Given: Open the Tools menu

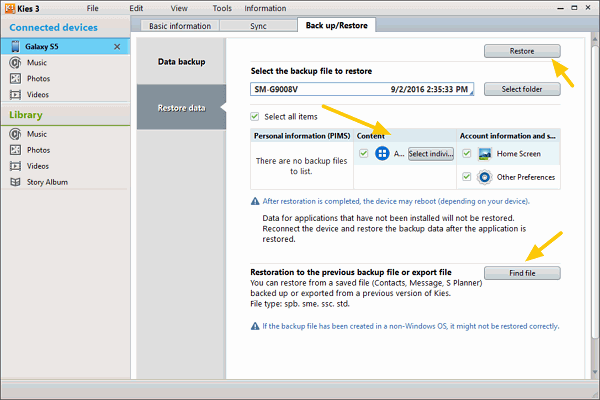Looking at the screenshot, I should tap(222, 8).
